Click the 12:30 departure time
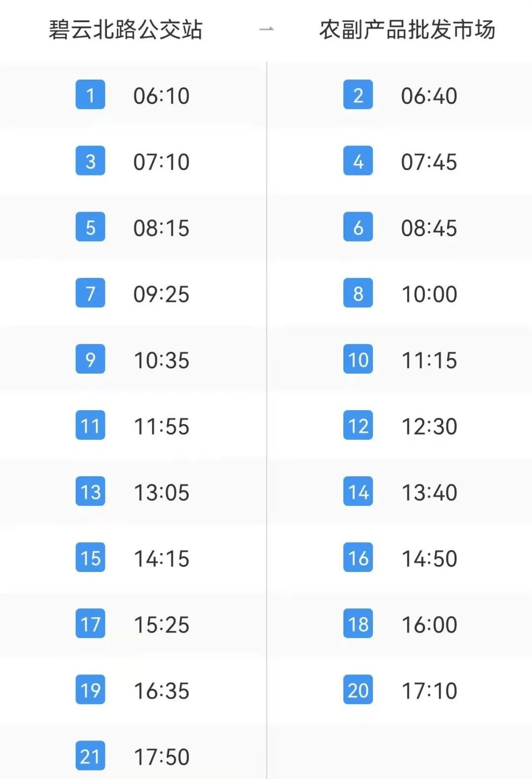The height and width of the screenshot is (779, 532). coord(429,426)
